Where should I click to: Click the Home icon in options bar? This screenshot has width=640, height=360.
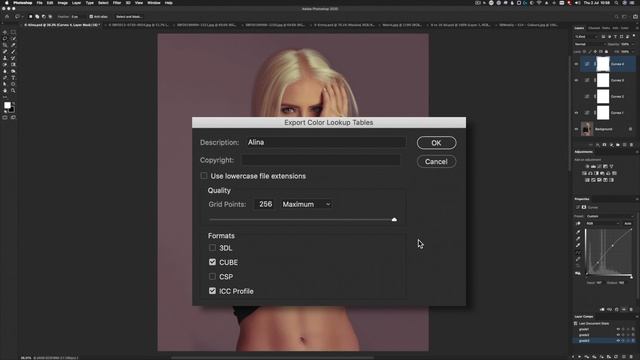[7, 17]
